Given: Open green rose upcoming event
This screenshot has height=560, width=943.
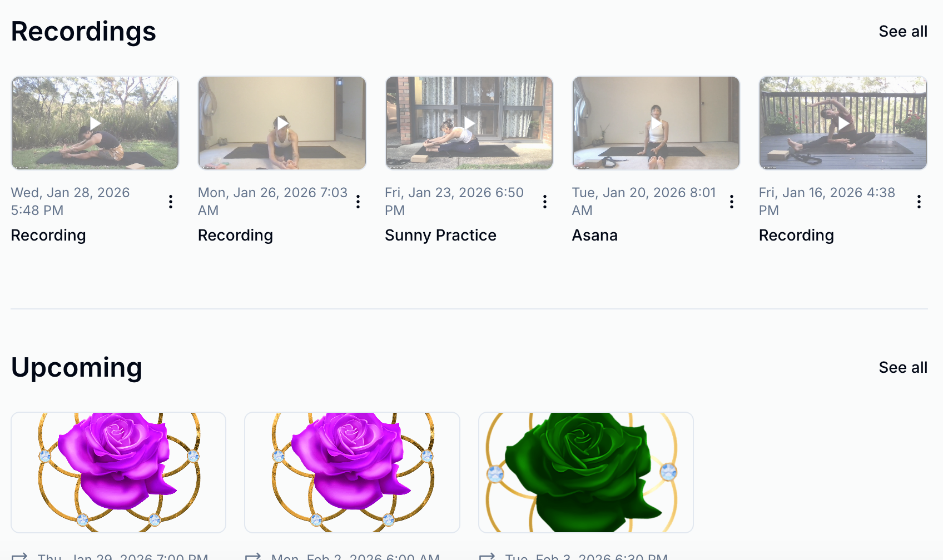Looking at the screenshot, I should click(x=586, y=472).
